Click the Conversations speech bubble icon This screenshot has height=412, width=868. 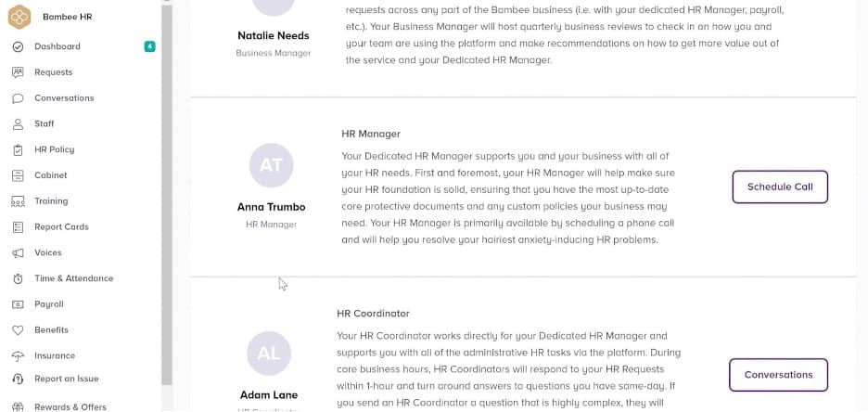(18, 98)
